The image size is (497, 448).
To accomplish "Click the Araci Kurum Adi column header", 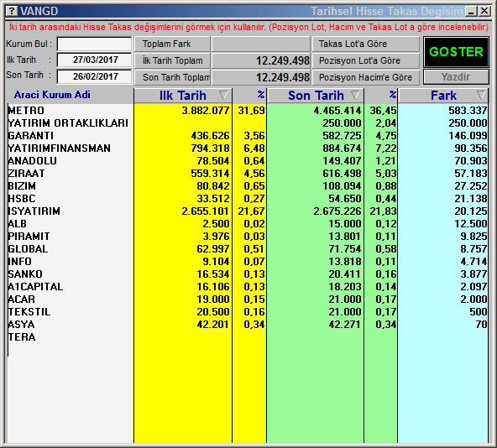I will 52,95.
